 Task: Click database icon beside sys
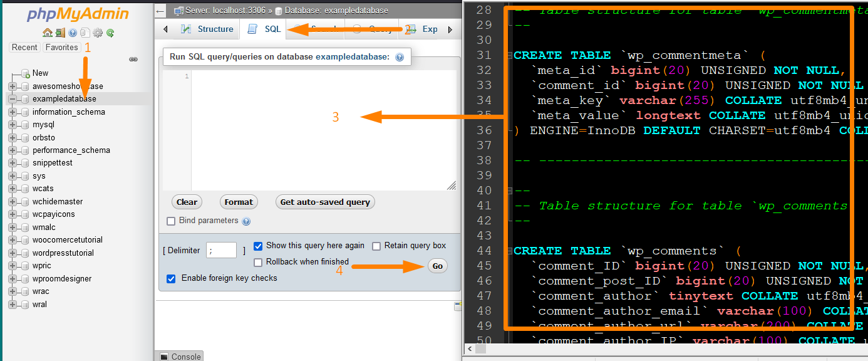point(25,176)
